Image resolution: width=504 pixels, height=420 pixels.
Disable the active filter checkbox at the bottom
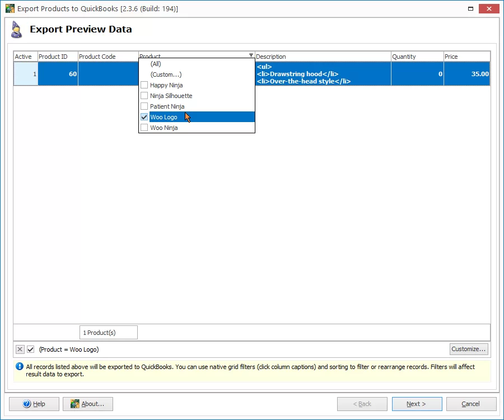pyautogui.click(x=31, y=349)
